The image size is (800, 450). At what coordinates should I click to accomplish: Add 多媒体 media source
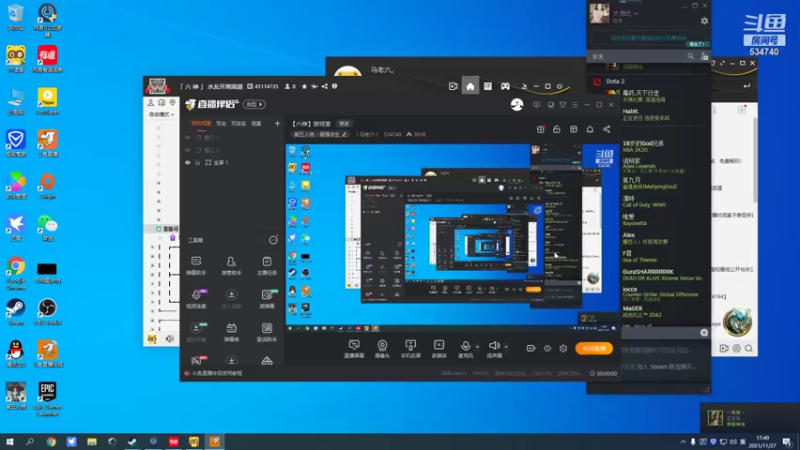click(439, 349)
